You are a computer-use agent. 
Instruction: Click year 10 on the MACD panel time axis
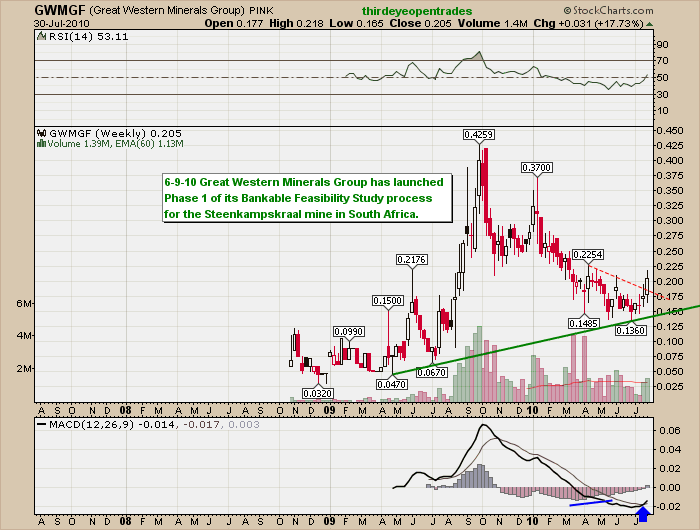[533, 521]
